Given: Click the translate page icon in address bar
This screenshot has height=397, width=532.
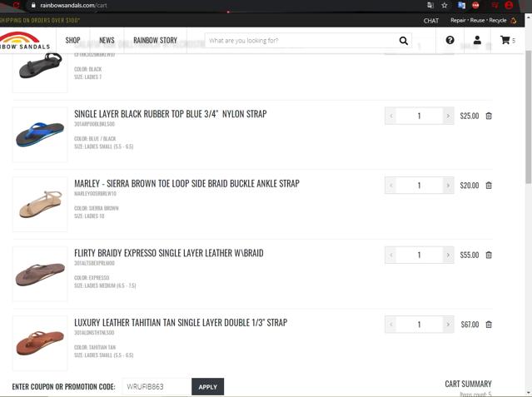Looking at the screenshot, I should click(430, 5).
